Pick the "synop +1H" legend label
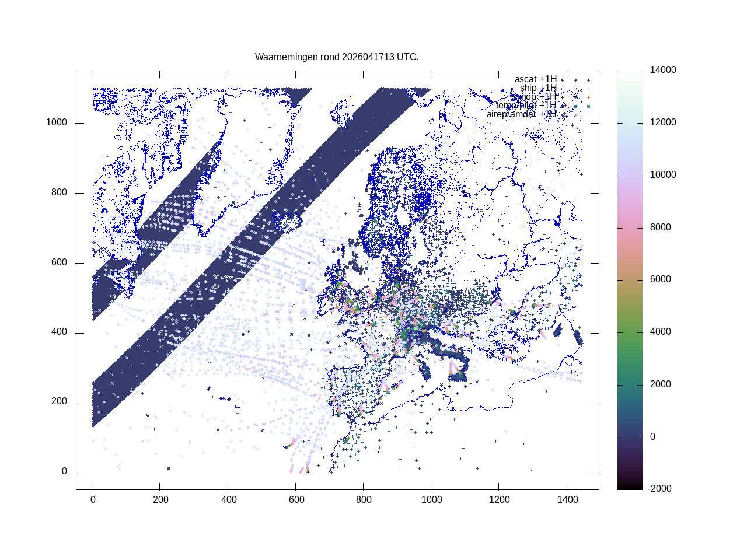This screenshot has height=560, width=747. click(x=533, y=97)
